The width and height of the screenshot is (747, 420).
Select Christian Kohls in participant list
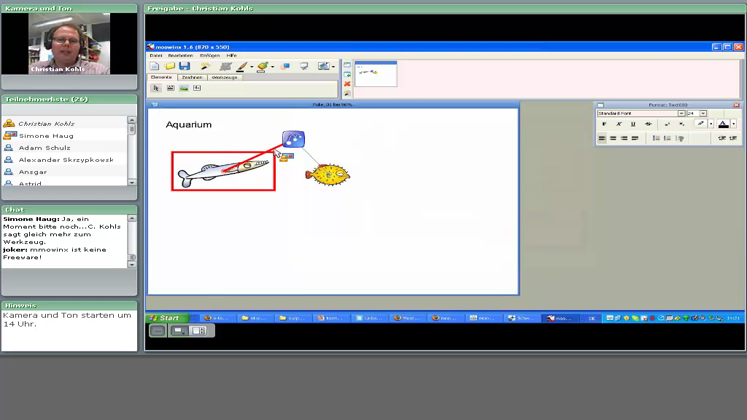tap(46, 124)
